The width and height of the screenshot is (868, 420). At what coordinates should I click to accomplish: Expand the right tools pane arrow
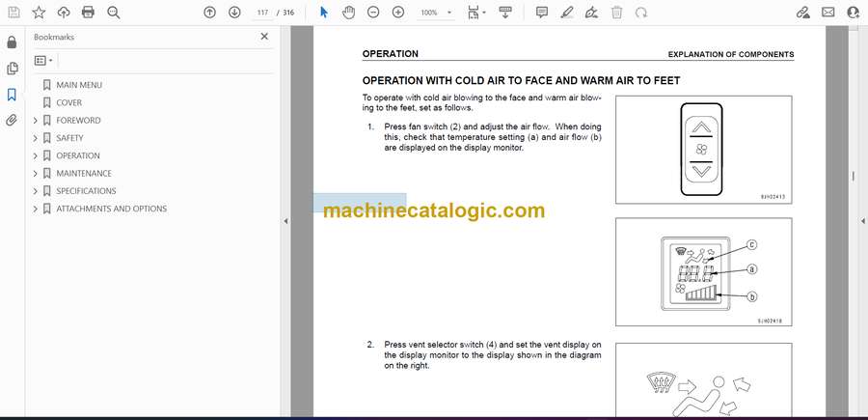pyautogui.click(x=862, y=221)
